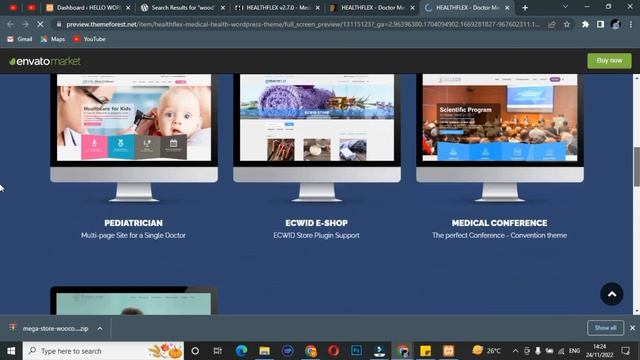Open the browser side panel
Image resolution: width=640 pixels, height=360 pixels.
600,24
